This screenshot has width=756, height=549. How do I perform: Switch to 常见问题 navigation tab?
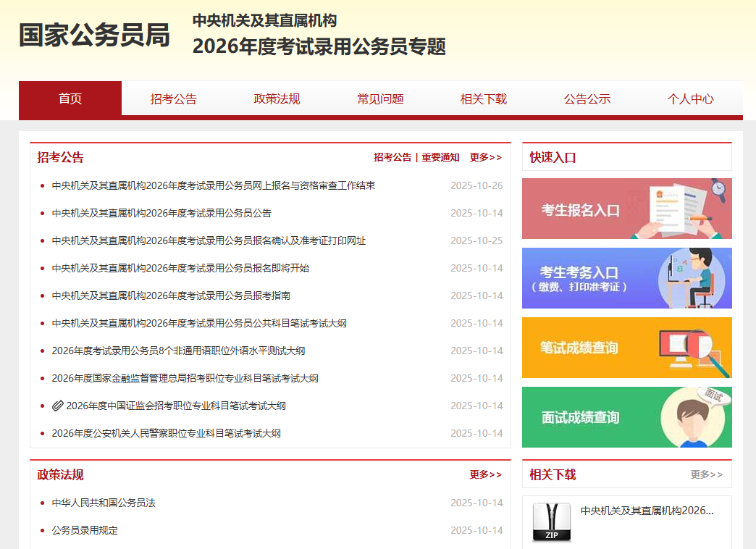(379, 99)
